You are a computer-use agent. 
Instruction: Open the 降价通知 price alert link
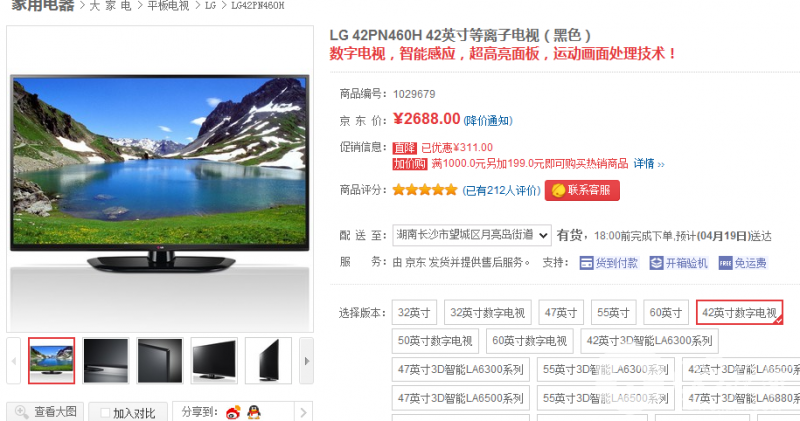(x=488, y=120)
